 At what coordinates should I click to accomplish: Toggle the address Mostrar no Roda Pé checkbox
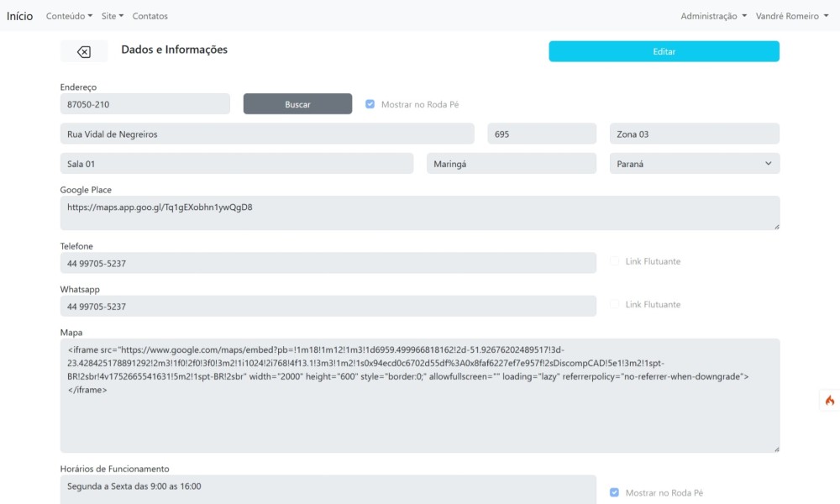(370, 104)
